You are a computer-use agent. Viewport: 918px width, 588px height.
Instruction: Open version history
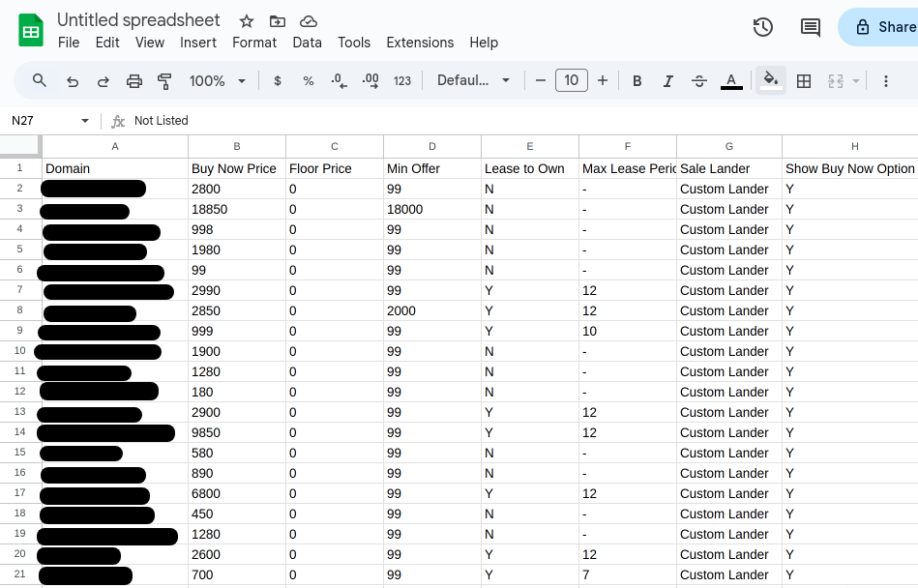pos(762,27)
